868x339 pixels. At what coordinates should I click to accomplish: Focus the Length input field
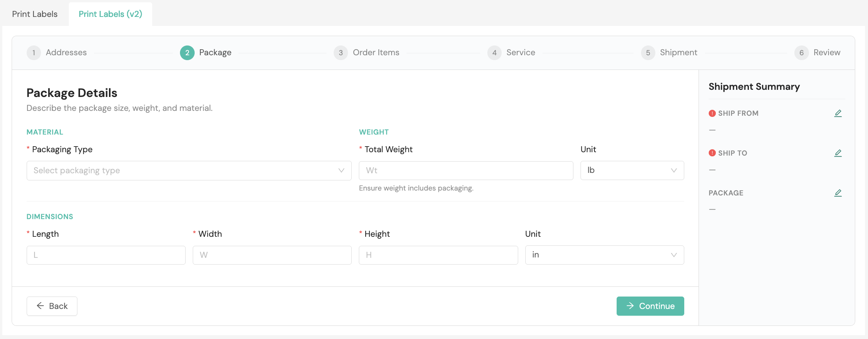click(x=106, y=255)
